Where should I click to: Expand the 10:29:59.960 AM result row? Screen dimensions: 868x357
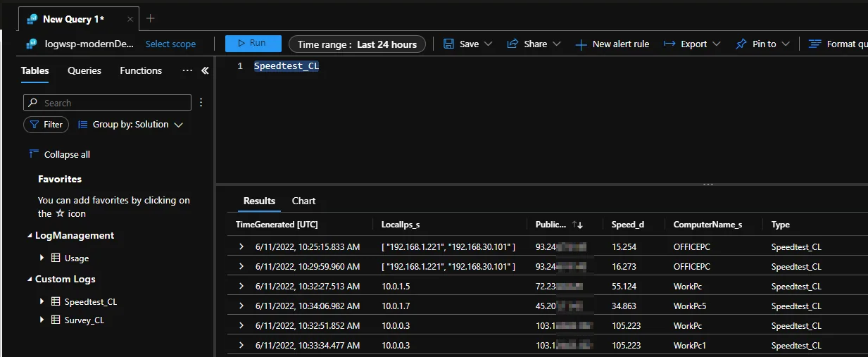coord(241,266)
